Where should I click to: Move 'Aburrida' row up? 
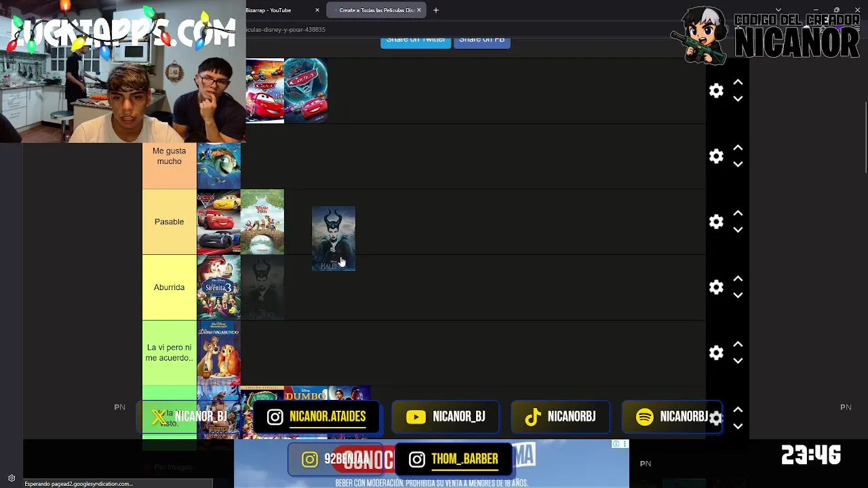pyautogui.click(x=738, y=279)
